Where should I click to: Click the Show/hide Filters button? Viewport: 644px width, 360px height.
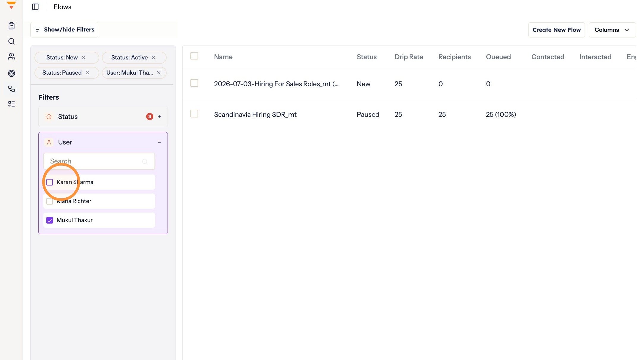[64, 30]
